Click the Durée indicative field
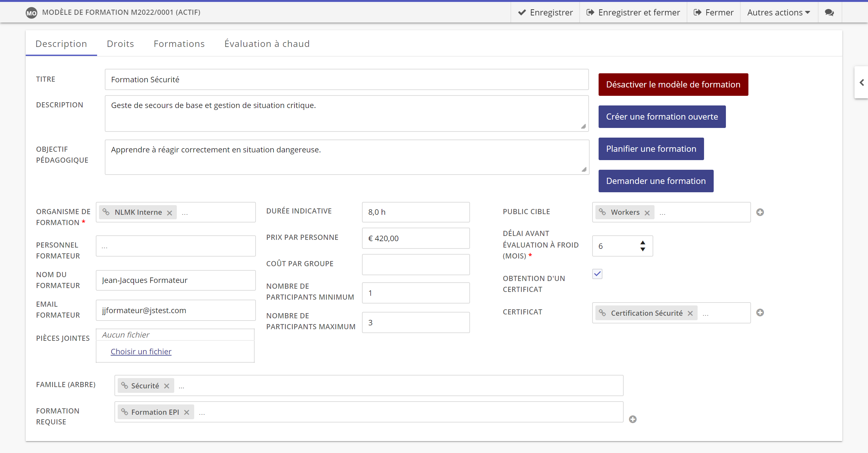The image size is (868, 453). [x=416, y=212]
